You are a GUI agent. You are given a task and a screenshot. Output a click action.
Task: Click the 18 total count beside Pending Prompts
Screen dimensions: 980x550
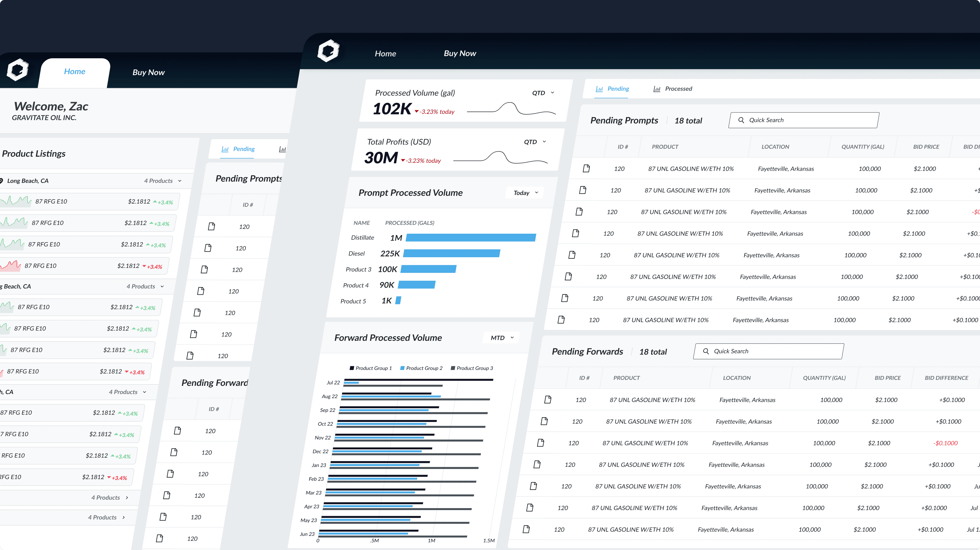(x=688, y=121)
